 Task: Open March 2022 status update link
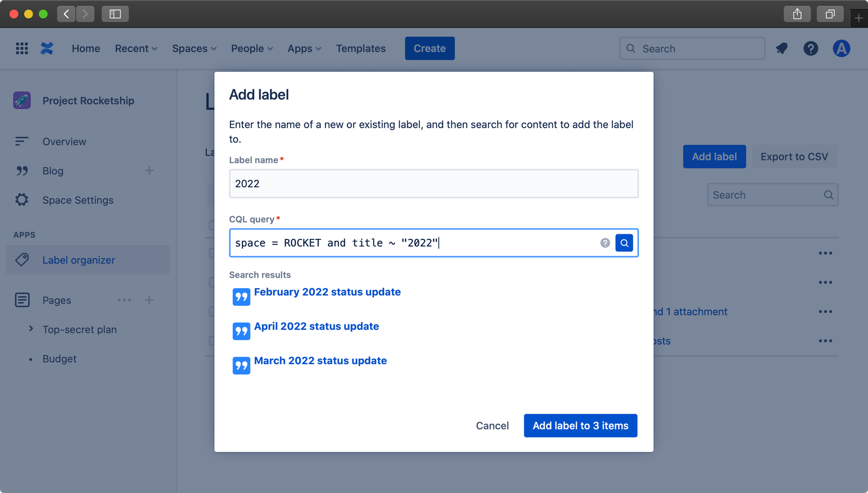320,360
